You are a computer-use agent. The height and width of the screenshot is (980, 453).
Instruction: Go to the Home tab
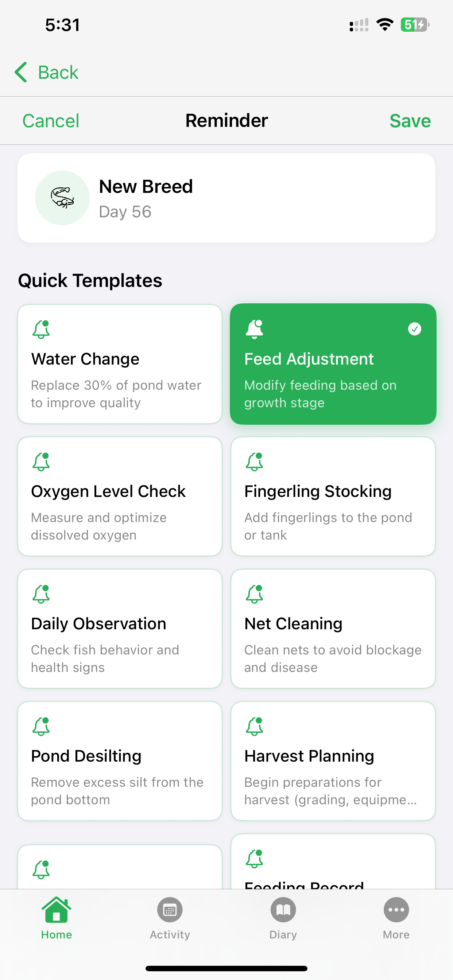pyautogui.click(x=56, y=918)
